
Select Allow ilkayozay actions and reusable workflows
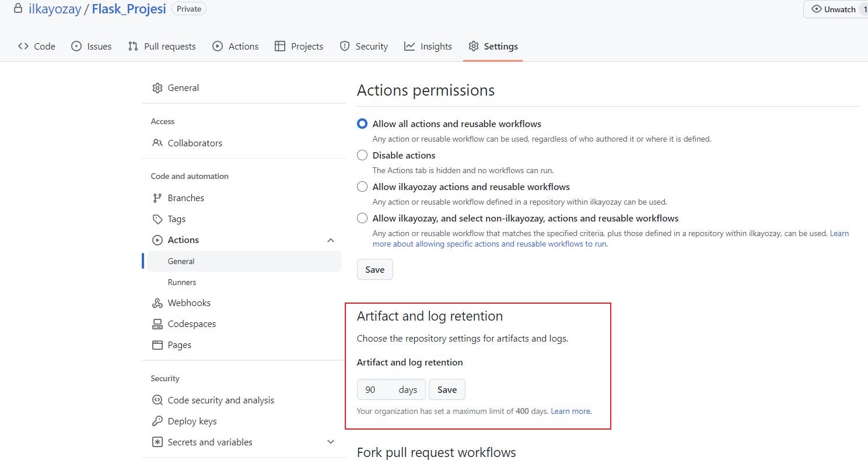pyautogui.click(x=362, y=187)
